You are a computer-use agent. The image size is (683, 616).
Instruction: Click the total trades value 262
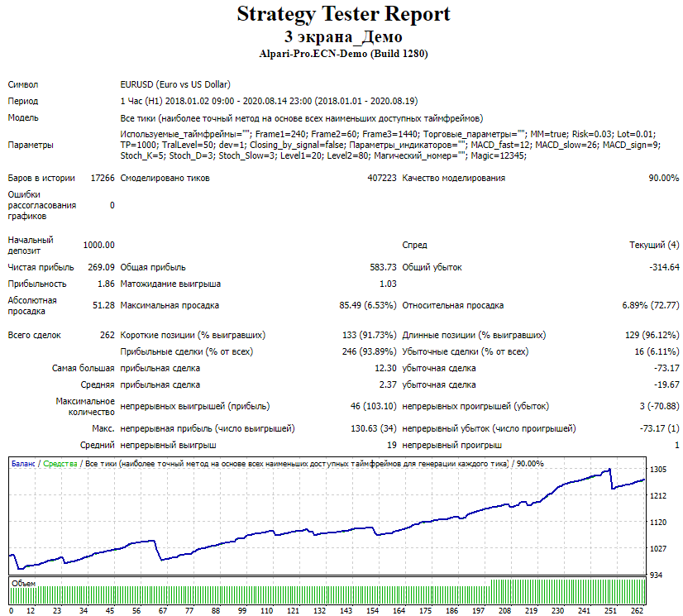tap(107, 335)
